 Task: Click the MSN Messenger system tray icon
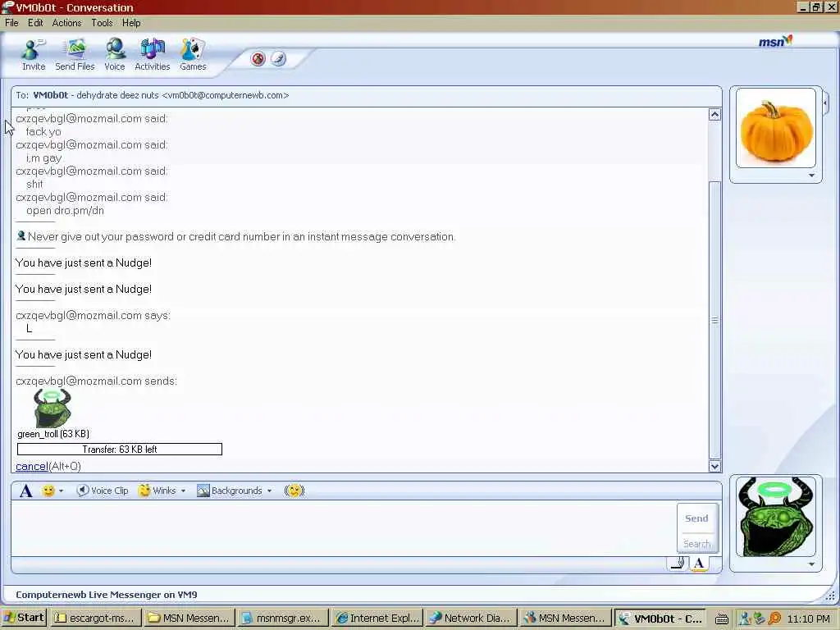pyautogui.click(x=745, y=619)
